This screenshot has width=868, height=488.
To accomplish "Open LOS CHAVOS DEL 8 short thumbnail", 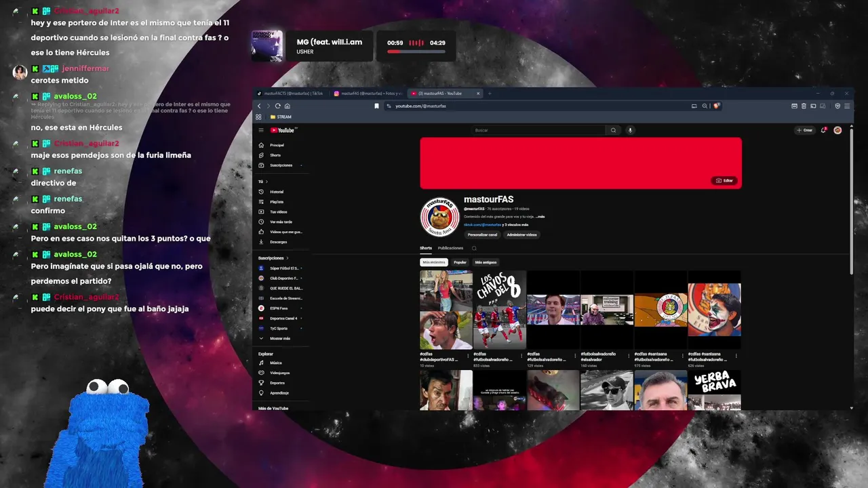I will (500, 310).
